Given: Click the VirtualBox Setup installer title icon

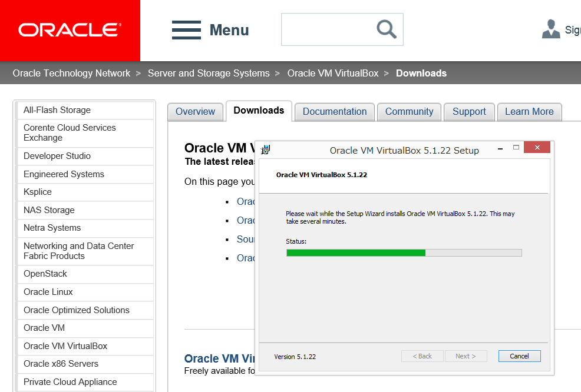Looking at the screenshot, I should point(265,150).
